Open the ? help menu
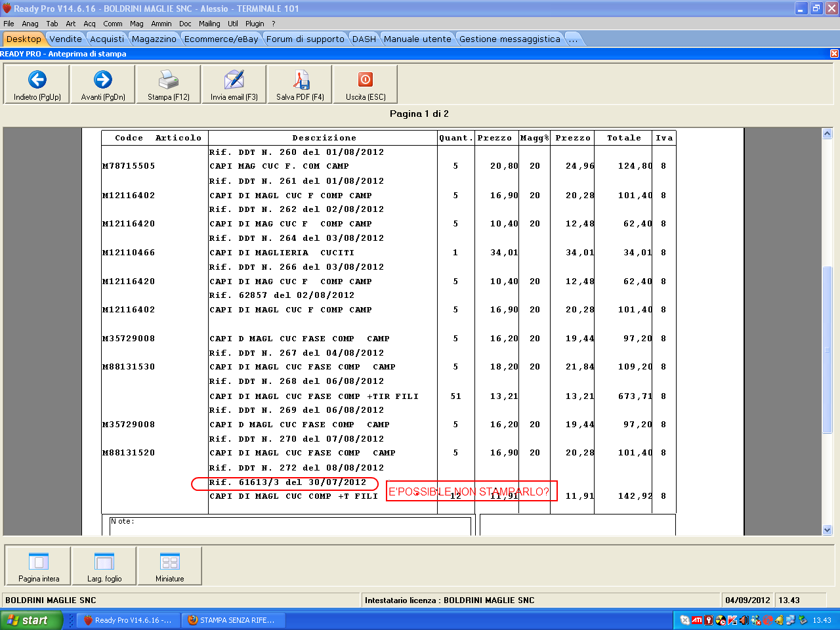Screen dimensions: 840x630 pos(274,24)
